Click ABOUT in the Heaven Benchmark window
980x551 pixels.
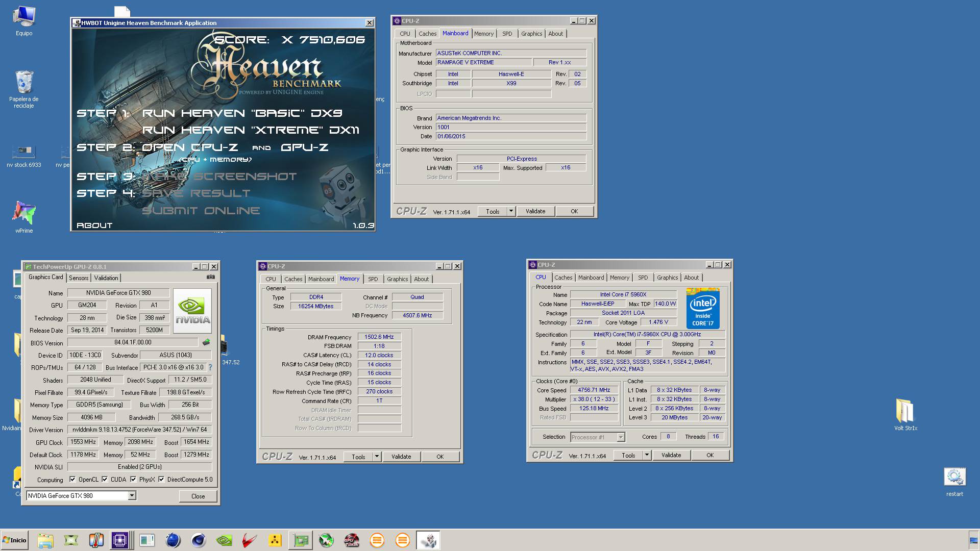[94, 225]
